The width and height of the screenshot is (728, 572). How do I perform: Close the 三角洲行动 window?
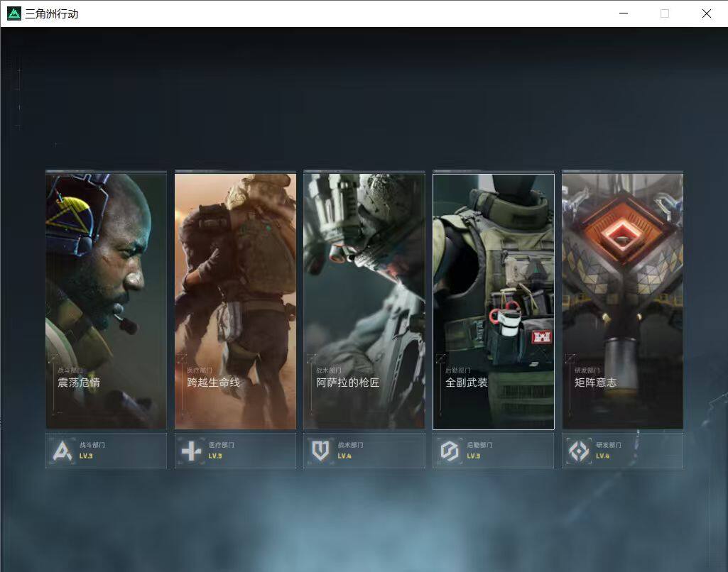click(x=706, y=13)
